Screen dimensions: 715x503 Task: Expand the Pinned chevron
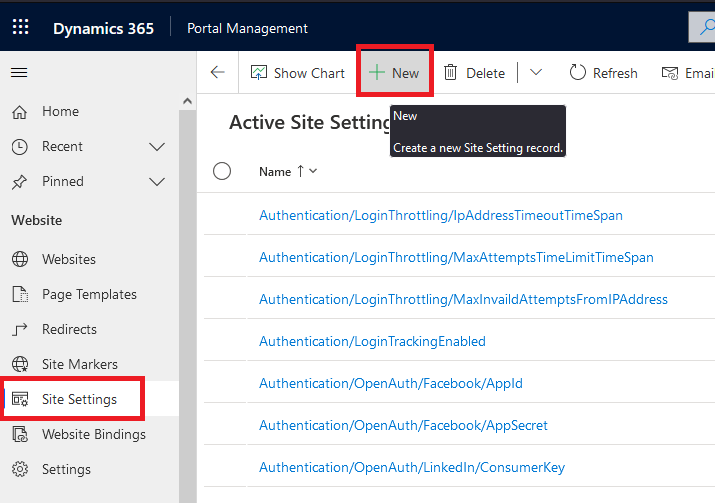(x=157, y=182)
